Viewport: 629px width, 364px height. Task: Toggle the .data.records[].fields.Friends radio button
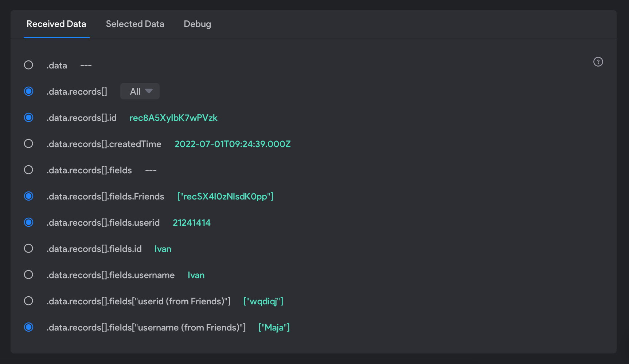coord(28,196)
